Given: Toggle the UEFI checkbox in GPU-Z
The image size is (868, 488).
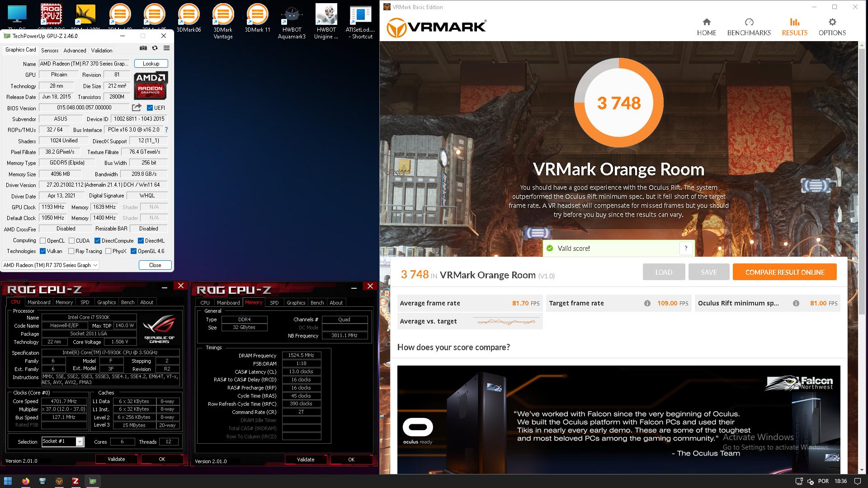Looking at the screenshot, I should tap(150, 108).
